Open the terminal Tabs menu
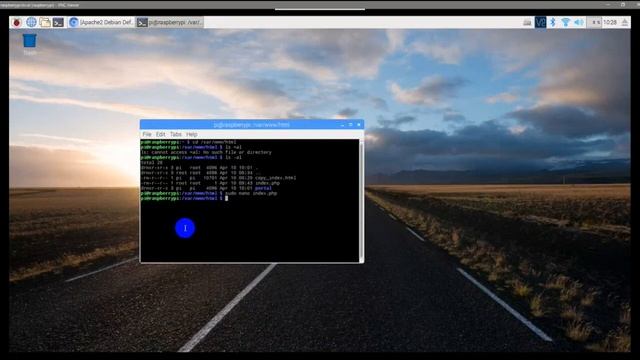 (176, 134)
